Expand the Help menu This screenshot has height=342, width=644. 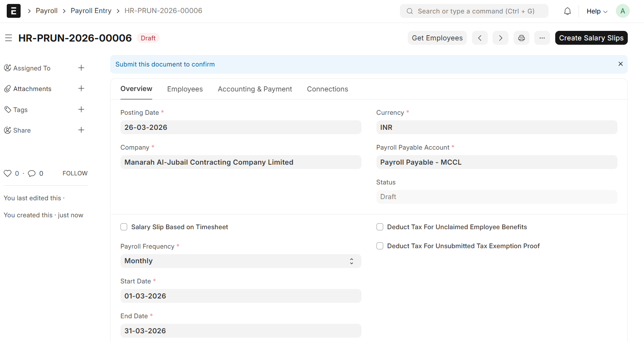(x=596, y=11)
